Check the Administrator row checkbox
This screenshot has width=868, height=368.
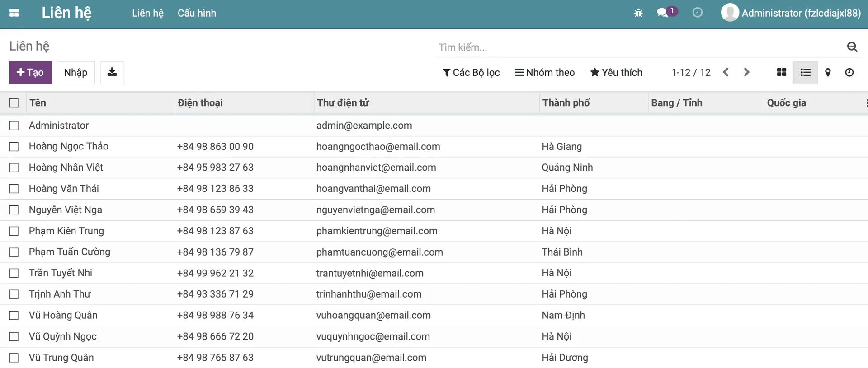pyautogui.click(x=14, y=126)
